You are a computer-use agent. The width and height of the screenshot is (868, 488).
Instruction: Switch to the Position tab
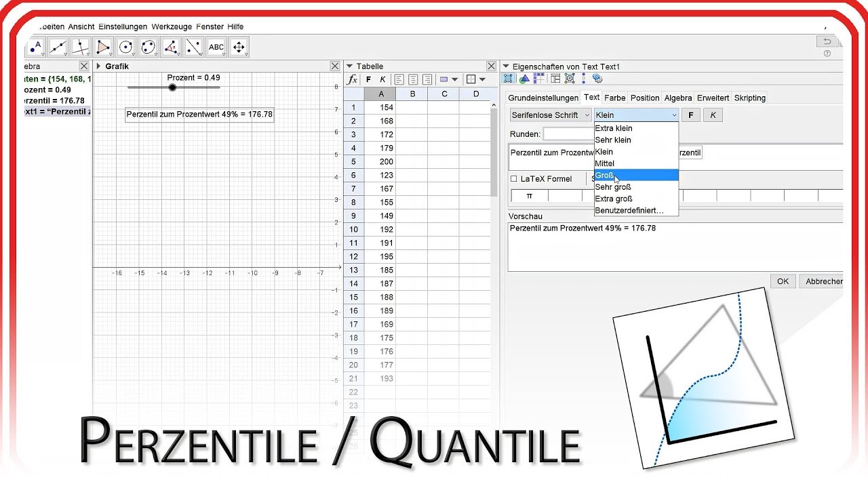(x=645, y=98)
